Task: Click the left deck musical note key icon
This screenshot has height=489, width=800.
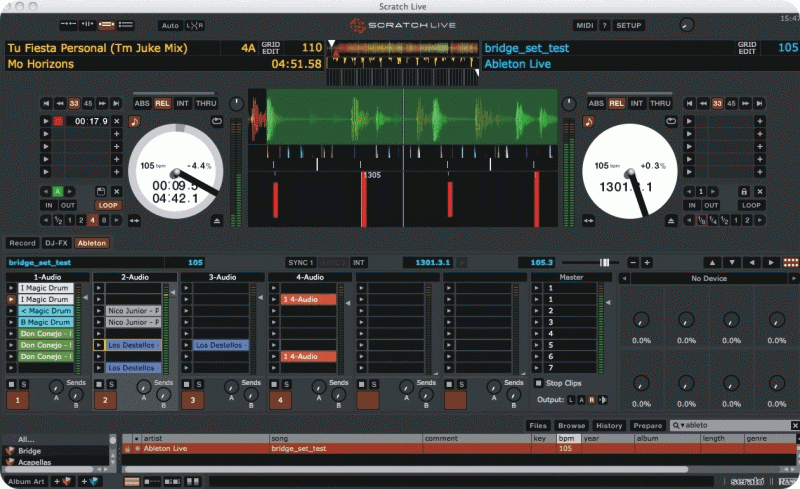Action: tap(134, 121)
